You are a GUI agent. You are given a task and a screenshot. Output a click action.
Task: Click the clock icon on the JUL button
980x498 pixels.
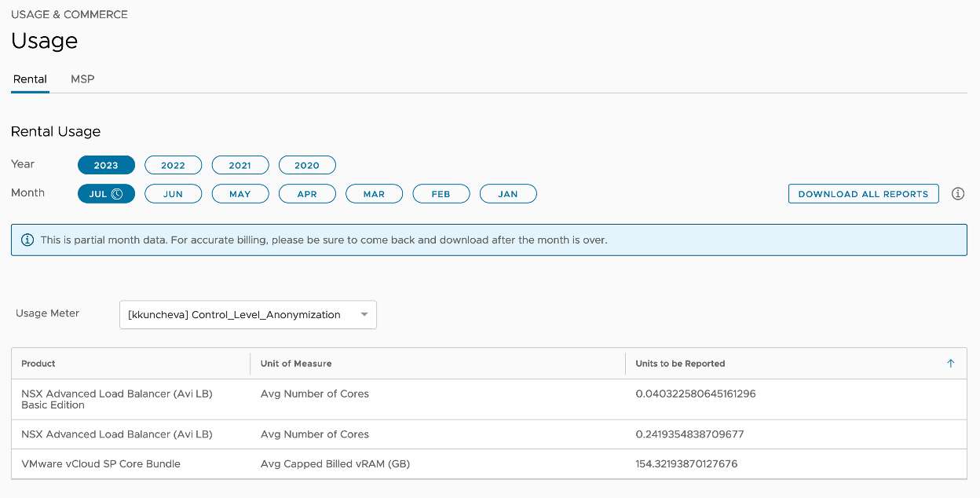(117, 194)
